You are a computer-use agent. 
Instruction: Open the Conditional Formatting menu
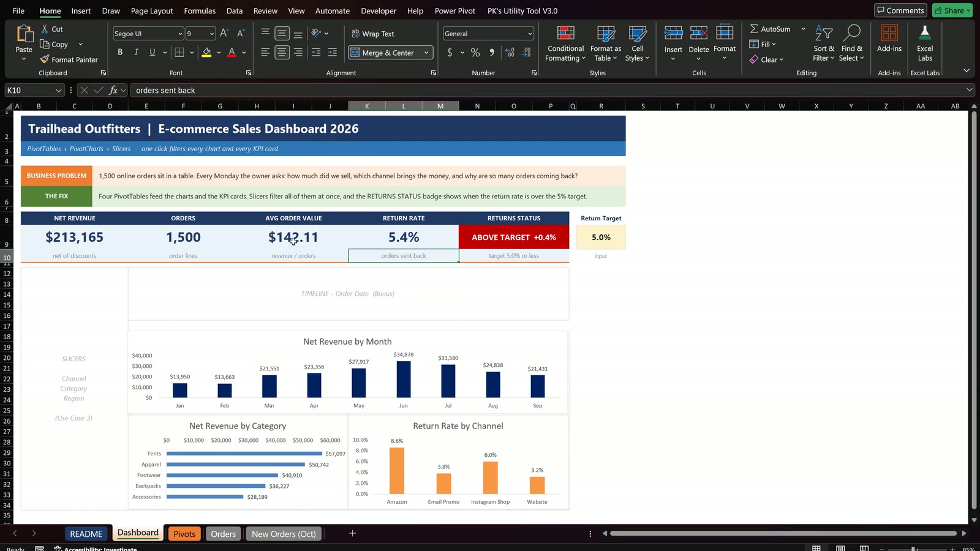point(565,43)
